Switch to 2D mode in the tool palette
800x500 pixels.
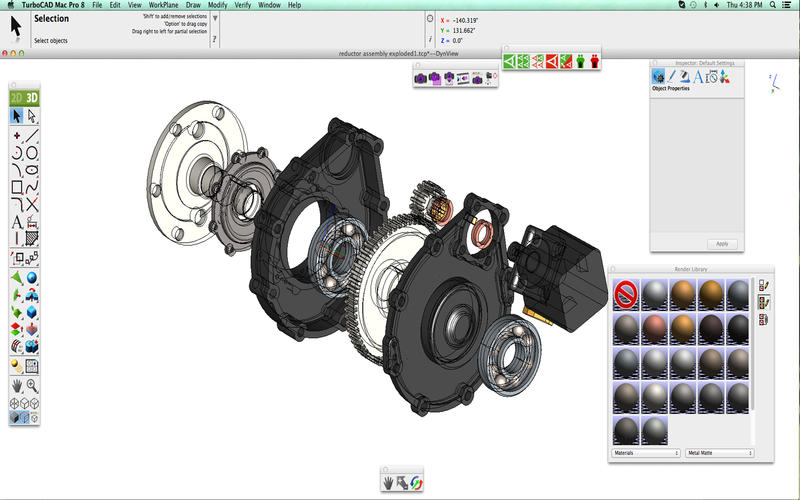(x=17, y=97)
